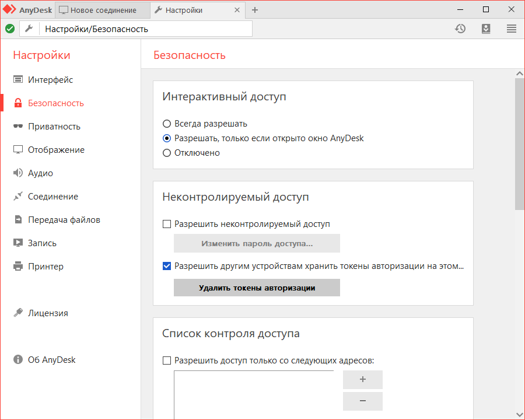This screenshot has height=420, width=525.
Task: Click scrollbar down arrow
Action: coord(520,415)
